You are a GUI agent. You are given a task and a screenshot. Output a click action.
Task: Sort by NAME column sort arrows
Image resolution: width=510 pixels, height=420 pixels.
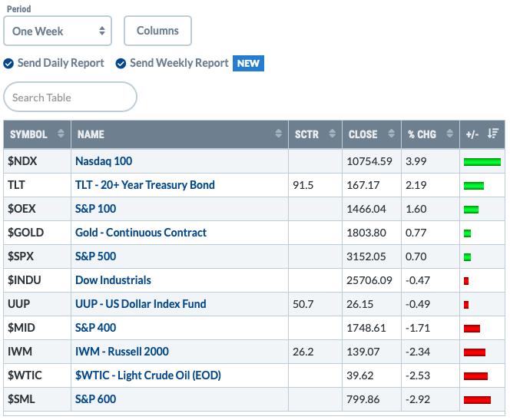coord(278,134)
